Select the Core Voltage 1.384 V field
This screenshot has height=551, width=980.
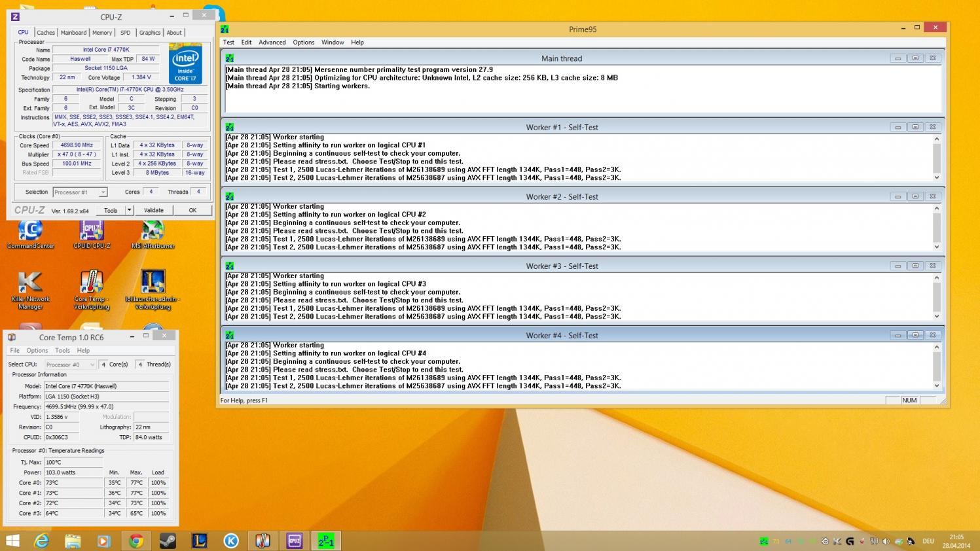[141, 77]
